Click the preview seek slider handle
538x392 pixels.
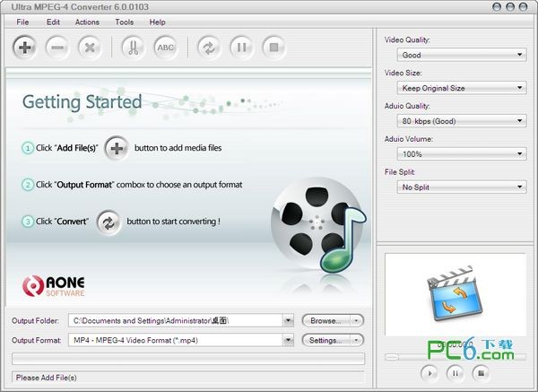(x=392, y=357)
